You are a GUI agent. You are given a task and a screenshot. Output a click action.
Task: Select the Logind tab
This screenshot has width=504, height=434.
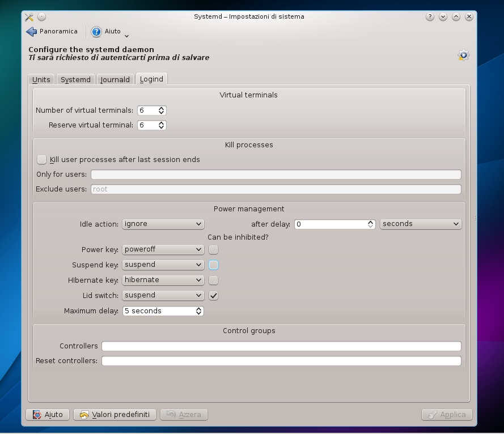click(x=151, y=79)
